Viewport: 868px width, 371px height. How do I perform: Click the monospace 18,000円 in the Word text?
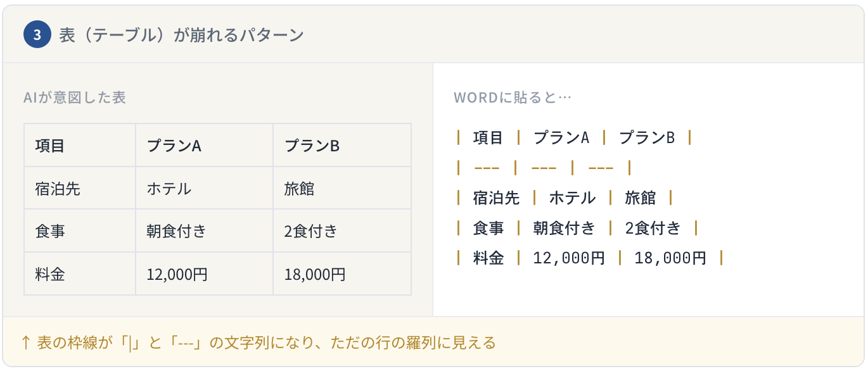point(670,258)
